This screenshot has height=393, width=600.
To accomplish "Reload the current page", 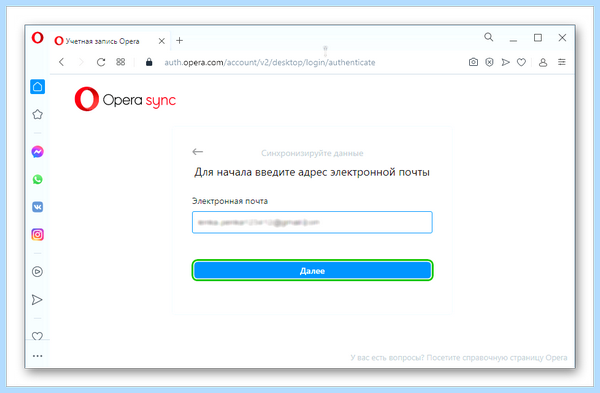I will (101, 62).
